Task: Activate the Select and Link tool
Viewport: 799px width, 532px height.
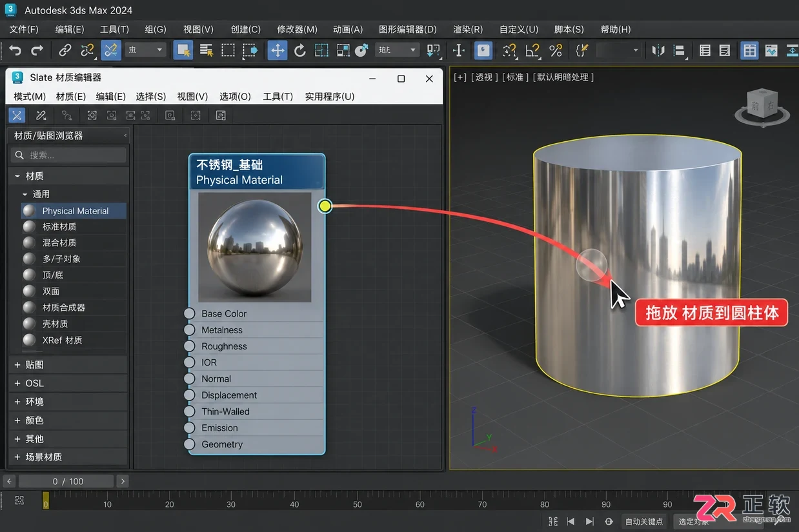Action: 65,50
